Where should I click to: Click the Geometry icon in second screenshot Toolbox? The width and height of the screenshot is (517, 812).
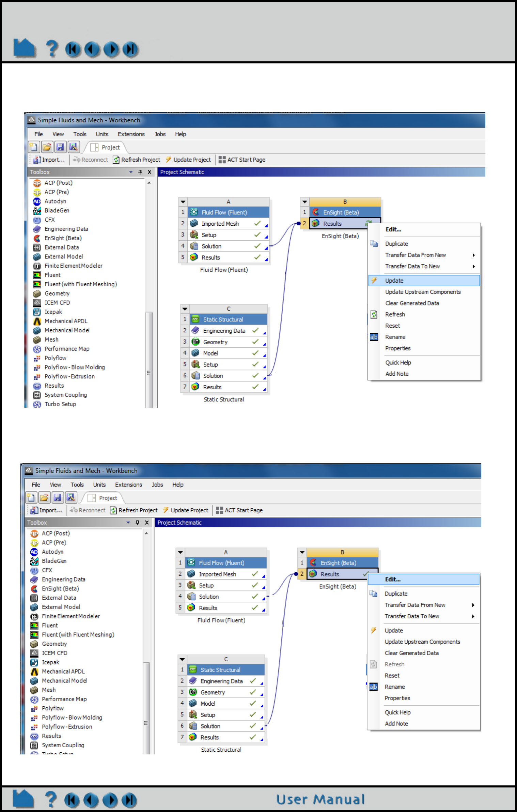point(34,644)
